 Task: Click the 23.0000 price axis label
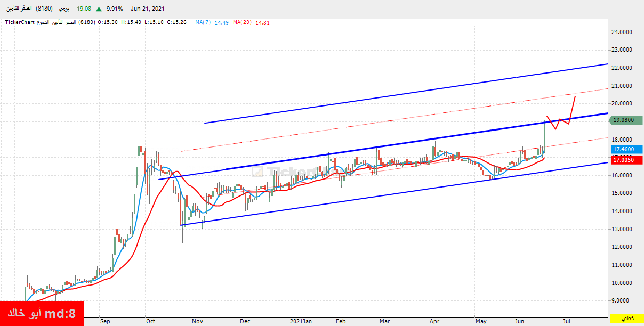(x=622, y=50)
